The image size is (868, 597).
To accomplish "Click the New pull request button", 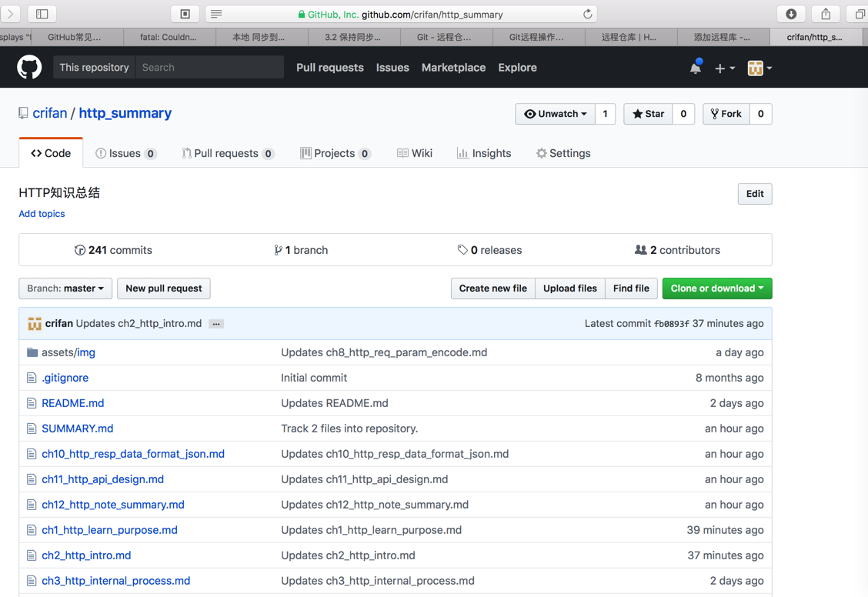I will [x=163, y=288].
